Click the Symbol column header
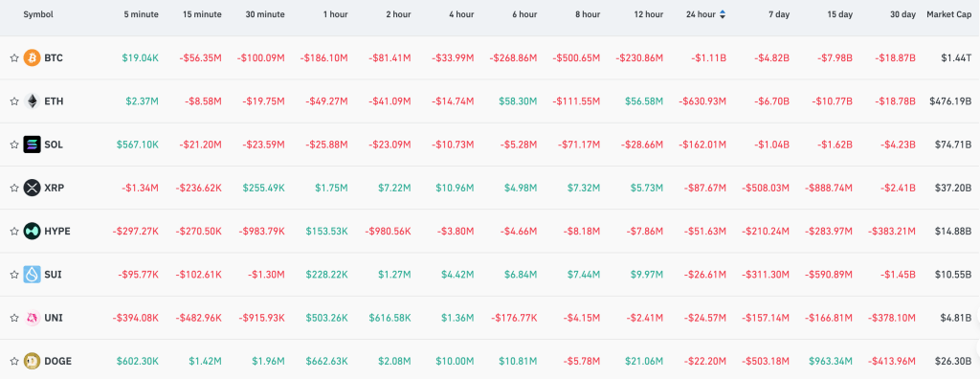Image resolution: width=980 pixels, height=379 pixels. click(x=38, y=14)
